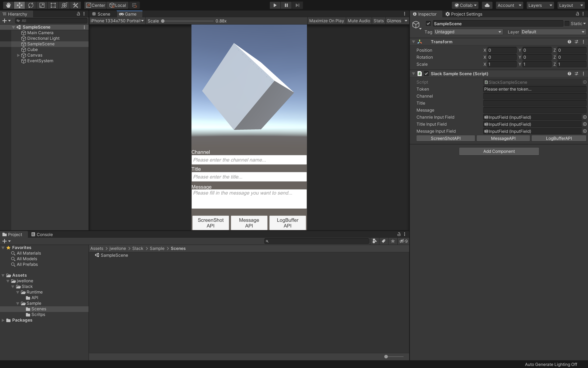588x368 pixels.
Task: Adjust Project icon size slider
Action: pos(394,357)
